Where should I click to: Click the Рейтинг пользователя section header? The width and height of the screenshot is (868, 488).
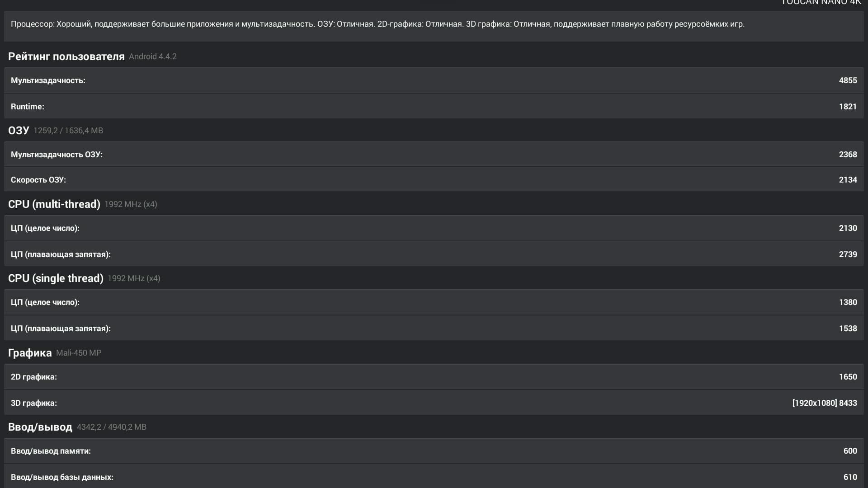tap(66, 56)
